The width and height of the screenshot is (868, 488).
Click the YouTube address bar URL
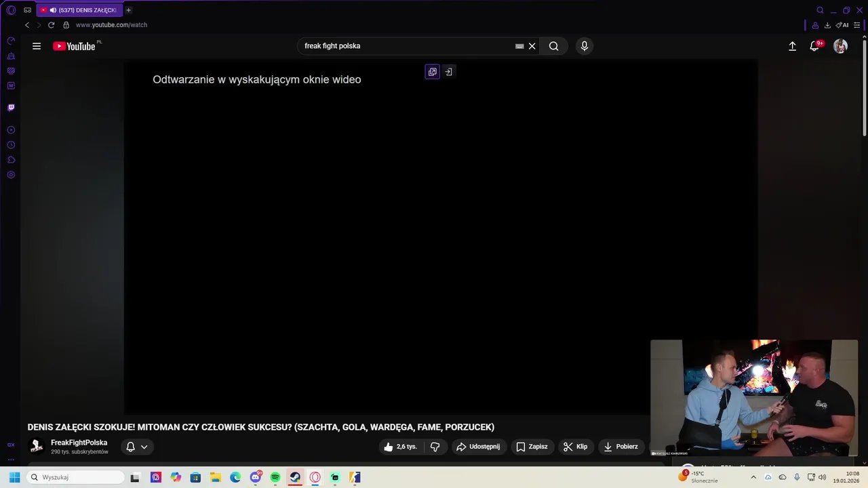(x=111, y=25)
